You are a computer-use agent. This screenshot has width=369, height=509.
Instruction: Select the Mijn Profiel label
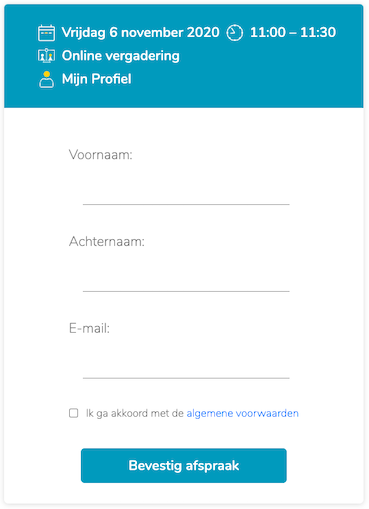(97, 79)
